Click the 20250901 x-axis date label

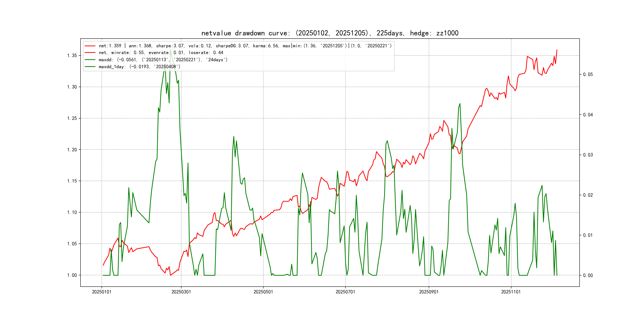point(429,292)
